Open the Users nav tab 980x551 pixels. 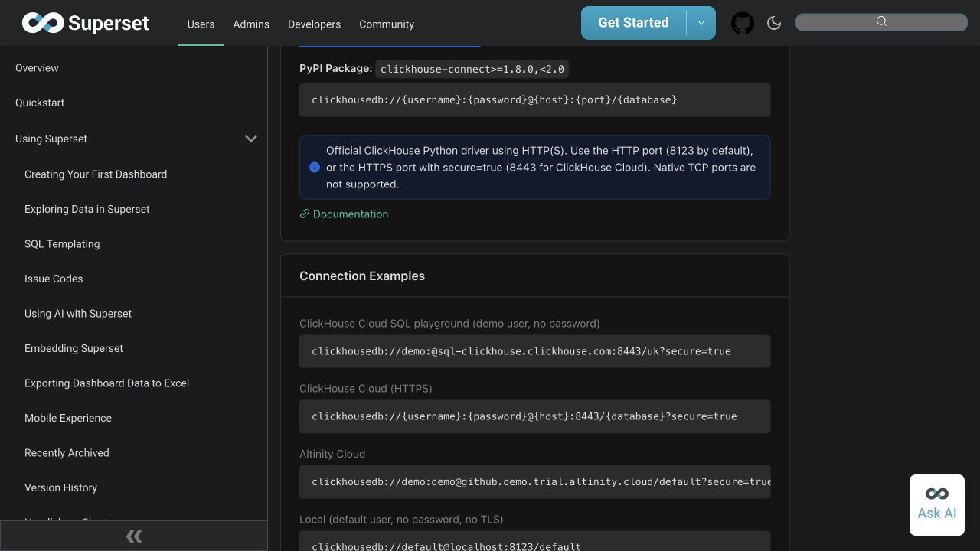(201, 24)
